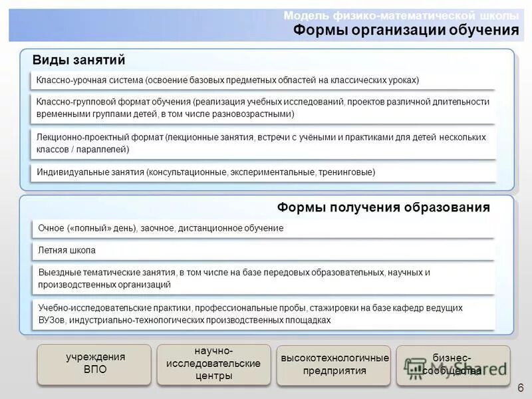Viewport: 532px width, 399px height.
Task: Select the 'Выездные тематические занятия' row
Action: point(263,279)
